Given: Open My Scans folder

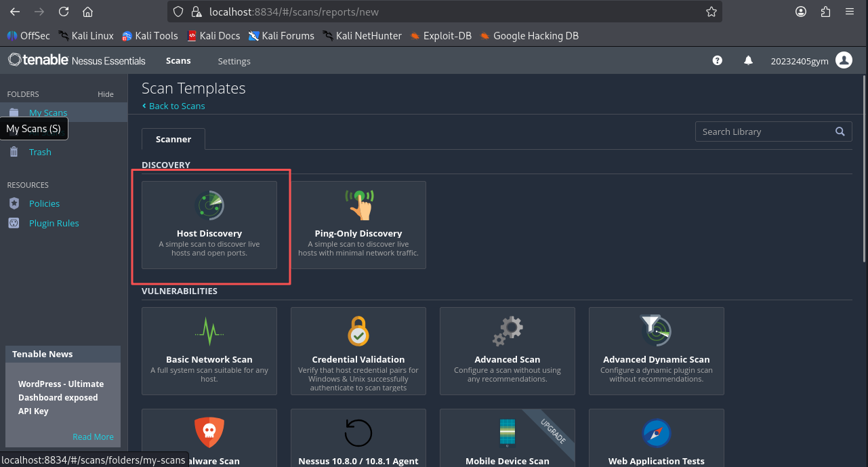Looking at the screenshot, I should pyautogui.click(x=48, y=113).
